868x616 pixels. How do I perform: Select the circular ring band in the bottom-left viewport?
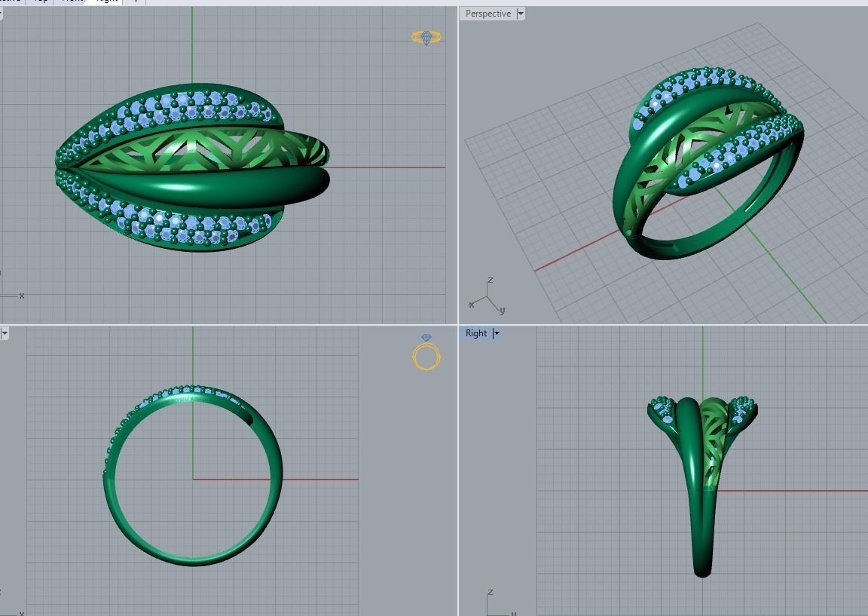pos(193,475)
